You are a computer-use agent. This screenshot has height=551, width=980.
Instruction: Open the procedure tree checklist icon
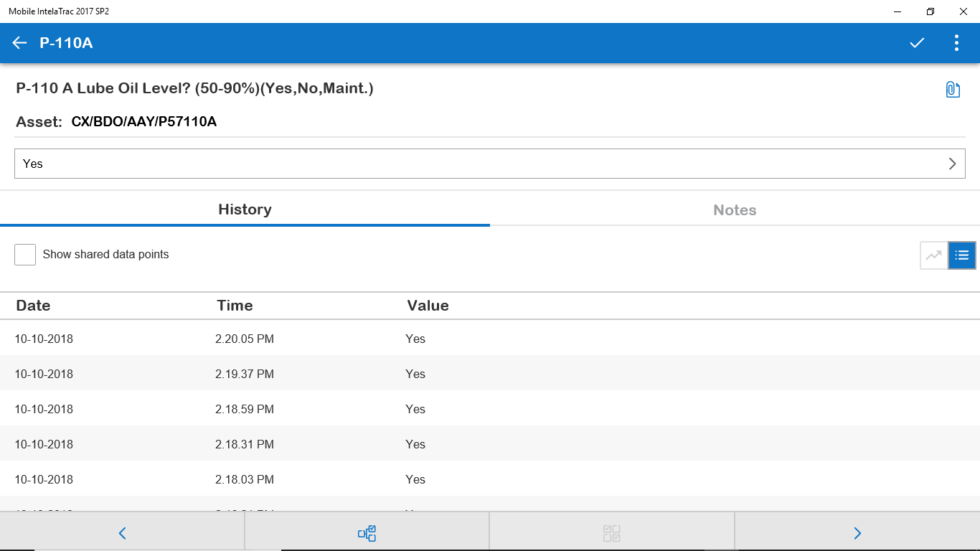(x=367, y=533)
